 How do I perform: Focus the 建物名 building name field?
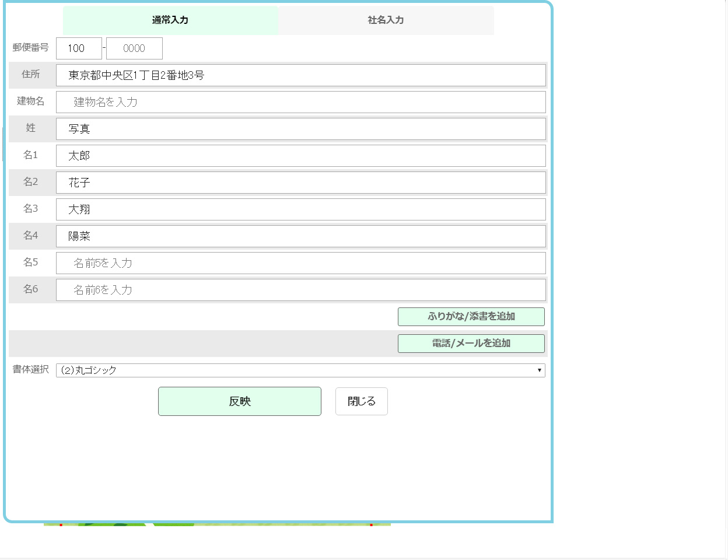300,102
